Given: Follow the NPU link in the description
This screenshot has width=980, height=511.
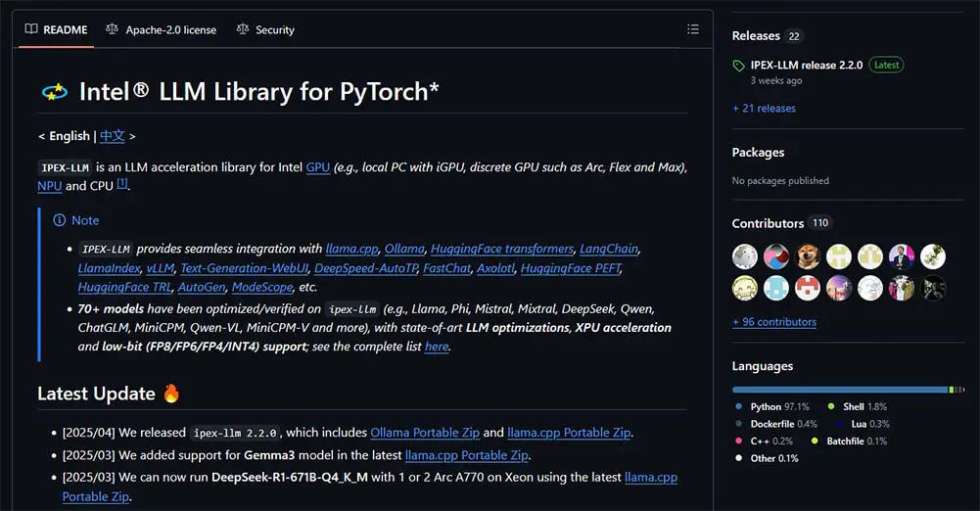Looking at the screenshot, I should pyautogui.click(x=49, y=186).
